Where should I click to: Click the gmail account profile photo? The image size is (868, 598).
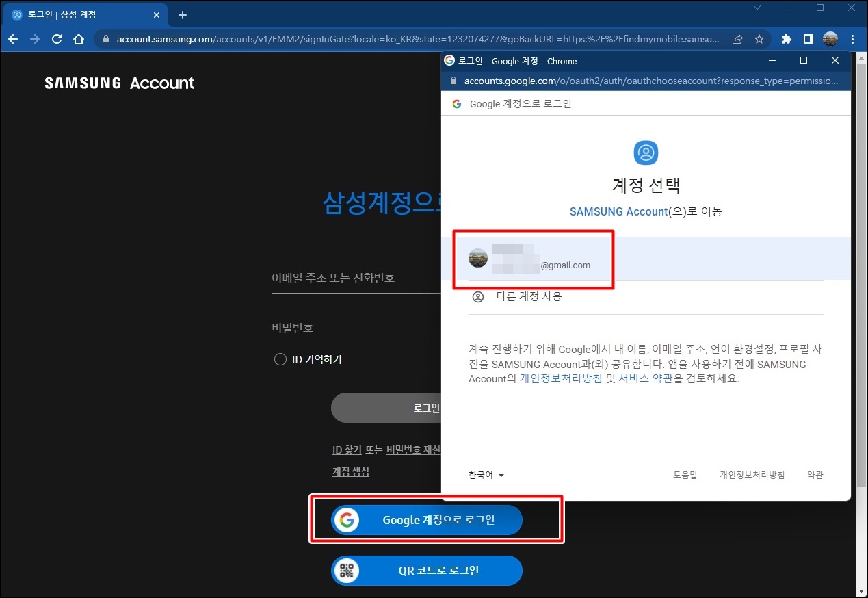(478, 258)
